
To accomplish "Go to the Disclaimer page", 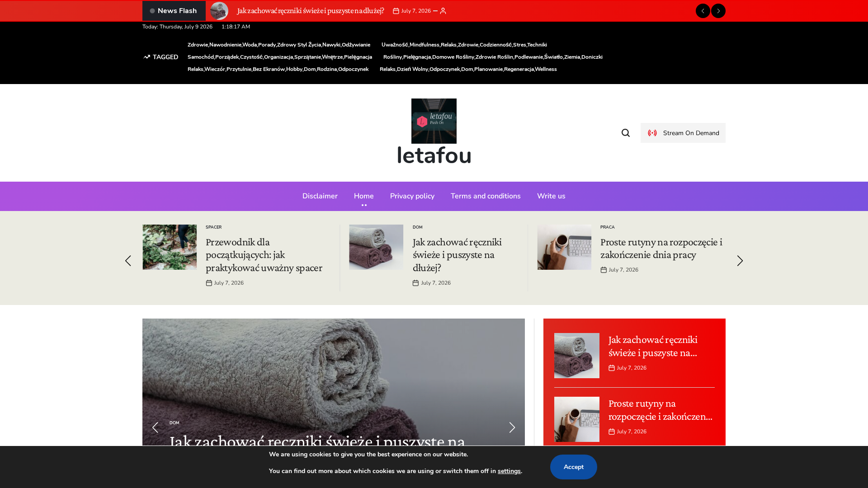I will point(320,196).
